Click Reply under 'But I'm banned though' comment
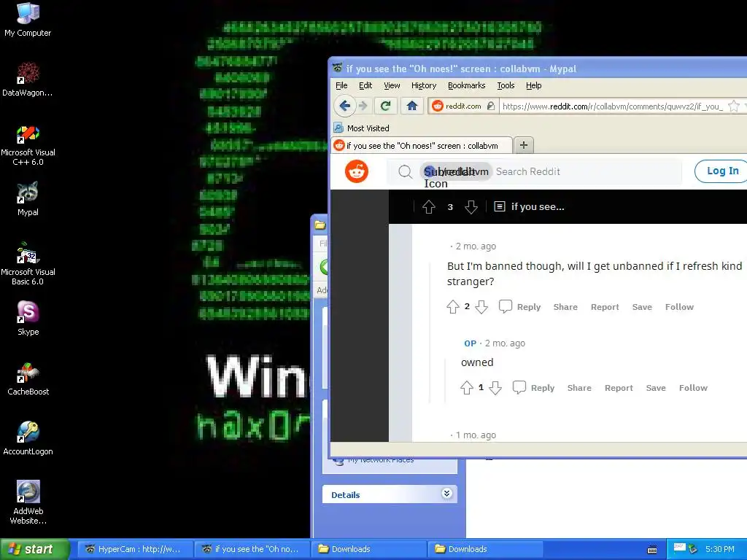 point(529,307)
